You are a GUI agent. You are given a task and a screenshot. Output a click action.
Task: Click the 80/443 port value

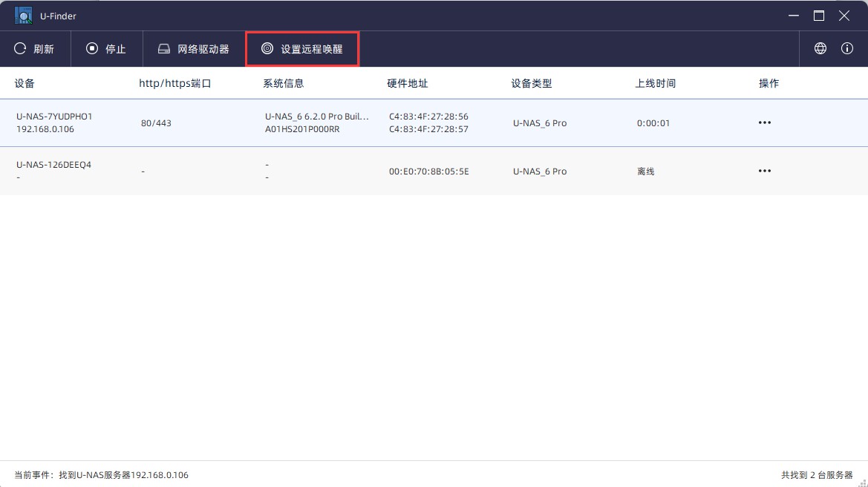[x=156, y=123]
